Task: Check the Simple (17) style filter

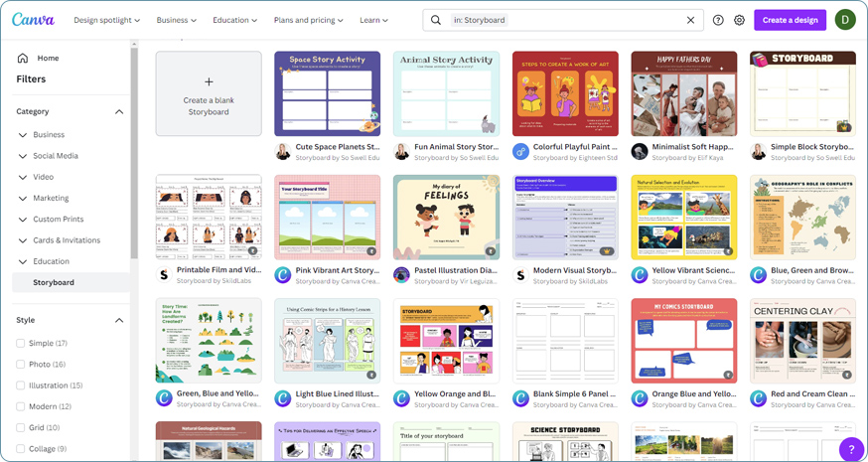Action: pyautogui.click(x=21, y=344)
